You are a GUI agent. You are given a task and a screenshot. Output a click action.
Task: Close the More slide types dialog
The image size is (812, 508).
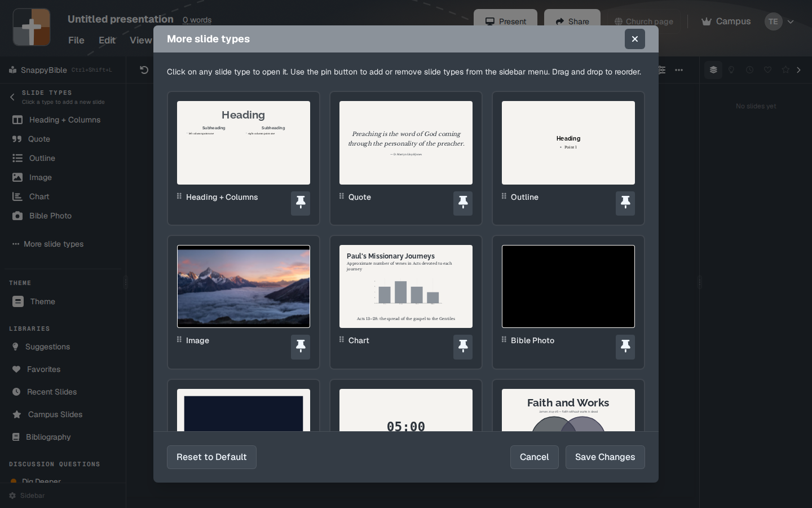[635, 39]
